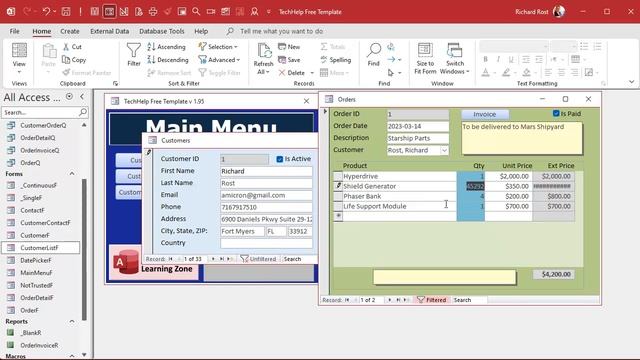Toggle the Is Active checkbox
Screen dimensions: 640x360
[x=280, y=159]
